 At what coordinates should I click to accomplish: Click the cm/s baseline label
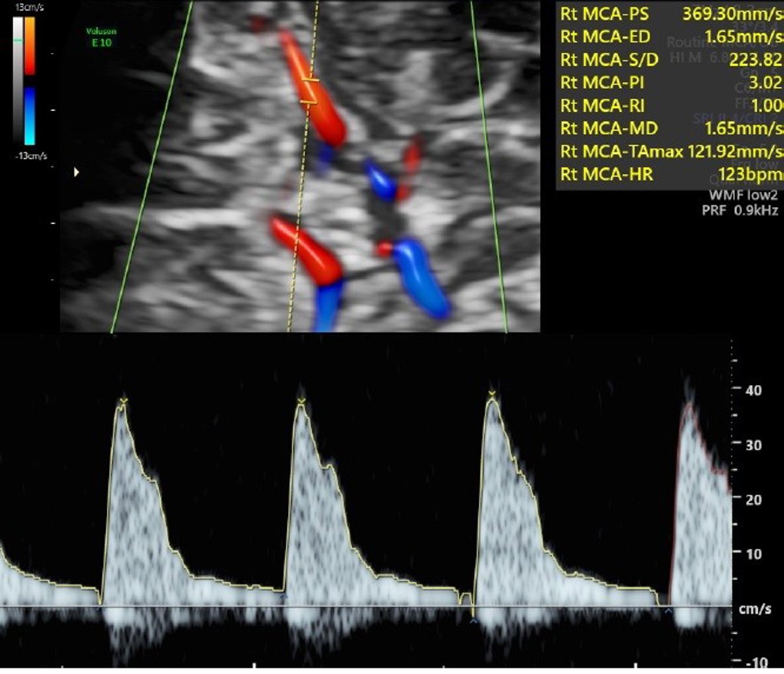point(755,609)
